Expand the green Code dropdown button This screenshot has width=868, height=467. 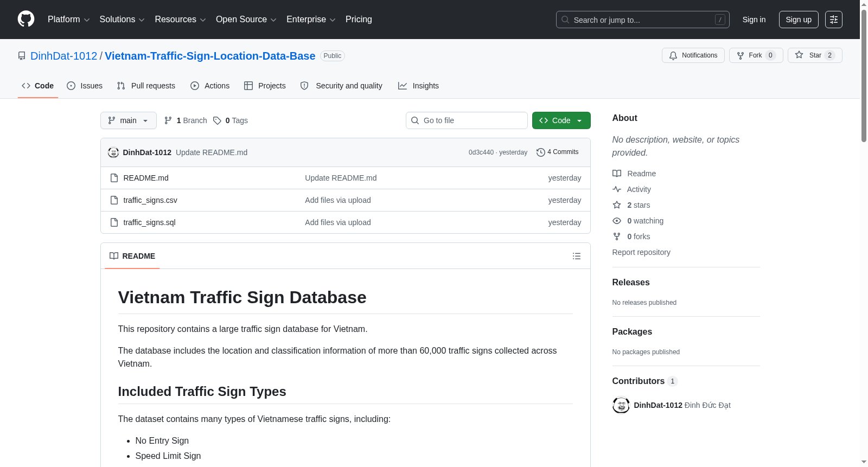coord(561,120)
